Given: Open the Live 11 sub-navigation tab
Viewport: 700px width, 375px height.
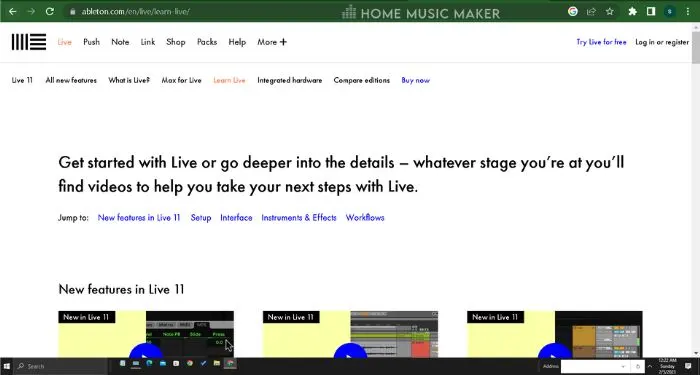Looking at the screenshot, I should (22, 80).
